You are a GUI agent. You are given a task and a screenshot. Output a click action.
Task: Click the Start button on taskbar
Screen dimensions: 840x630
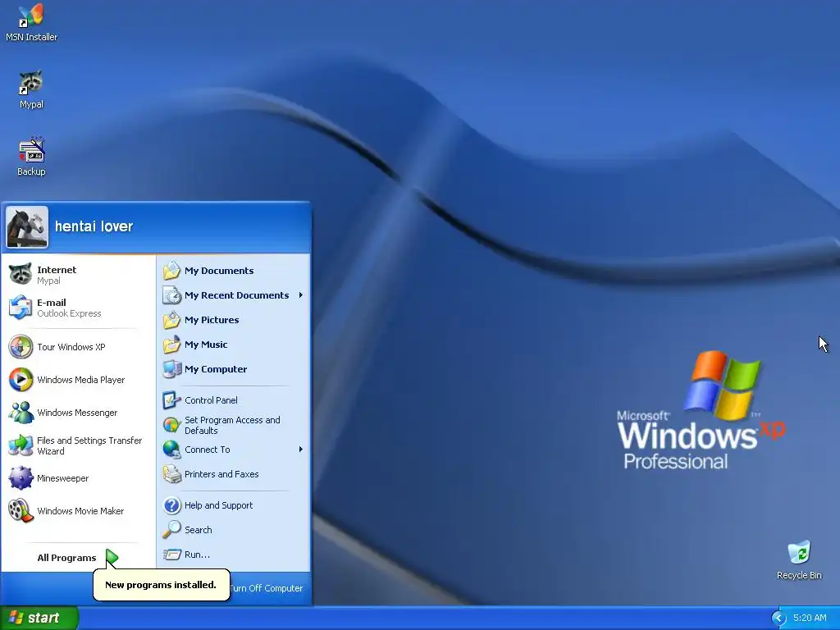[39, 618]
